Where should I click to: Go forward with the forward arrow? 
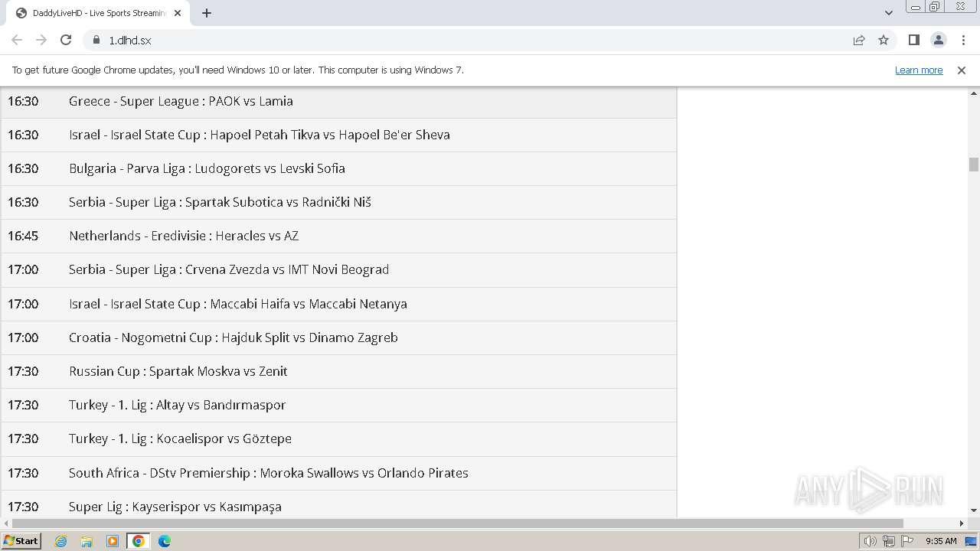point(41,40)
